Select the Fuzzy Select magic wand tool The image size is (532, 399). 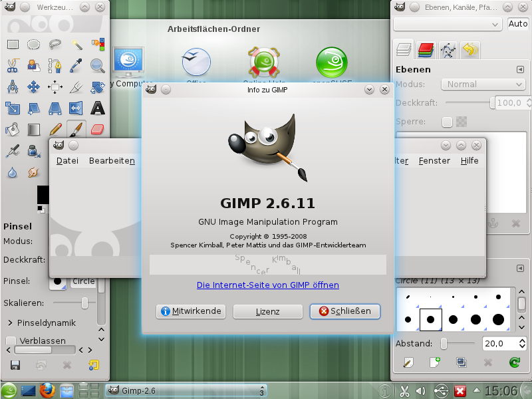click(x=76, y=44)
